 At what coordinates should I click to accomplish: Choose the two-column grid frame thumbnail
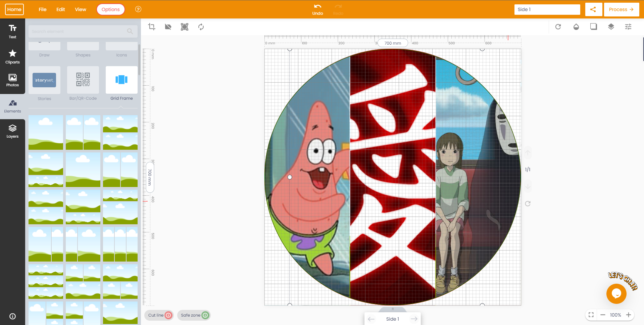click(83, 133)
